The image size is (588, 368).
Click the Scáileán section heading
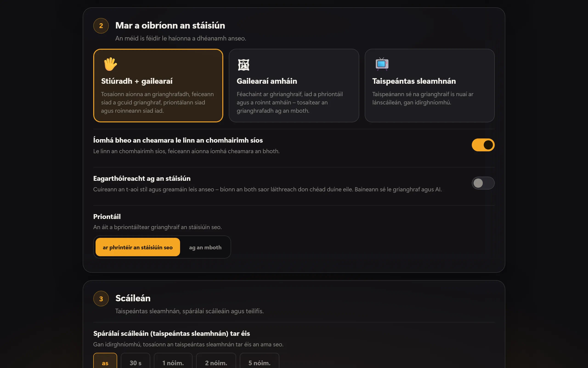[x=133, y=298]
